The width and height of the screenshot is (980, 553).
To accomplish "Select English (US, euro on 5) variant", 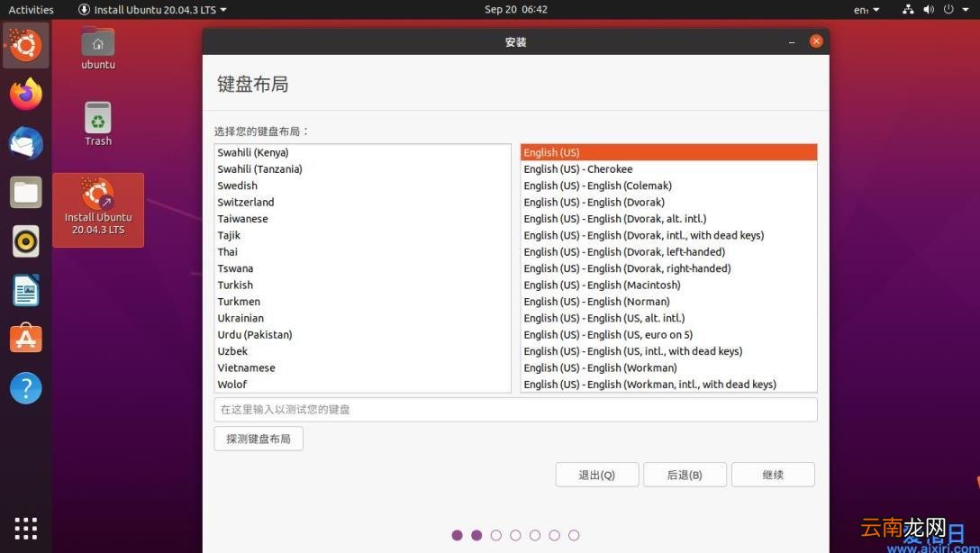I will (x=668, y=334).
